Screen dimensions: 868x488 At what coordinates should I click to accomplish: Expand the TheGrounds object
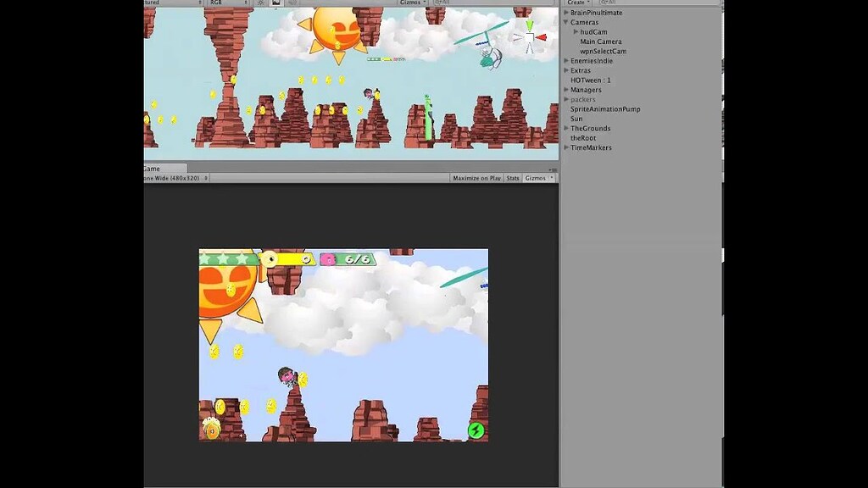click(x=565, y=128)
